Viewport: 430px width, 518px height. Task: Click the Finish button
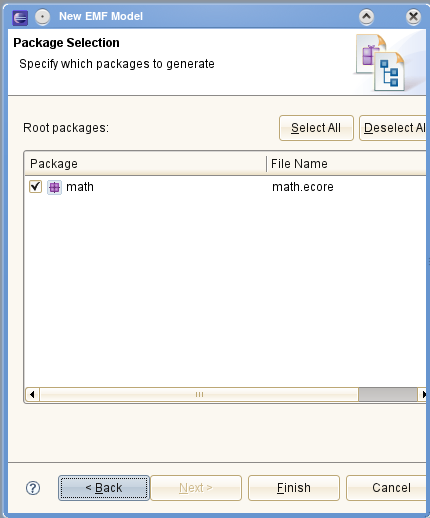pyautogui.click(x=294, y=488)
